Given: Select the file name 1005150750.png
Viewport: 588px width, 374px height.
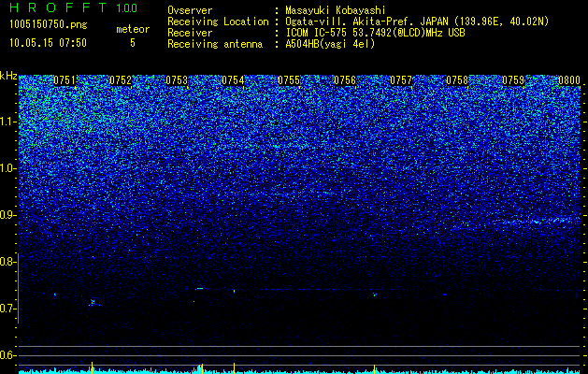Looking at the screenshot, I should click(x=49, y=25).
